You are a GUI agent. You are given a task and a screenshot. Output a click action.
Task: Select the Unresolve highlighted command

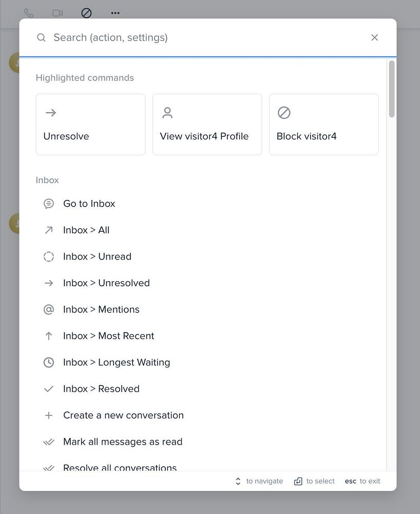(x=90, y=124)
